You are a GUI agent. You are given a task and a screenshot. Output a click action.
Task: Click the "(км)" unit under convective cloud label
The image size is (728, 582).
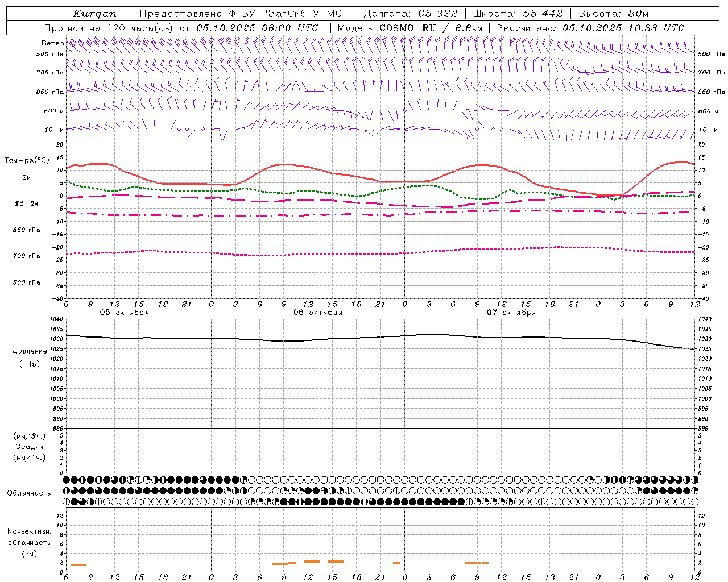(x=30, y=554)
